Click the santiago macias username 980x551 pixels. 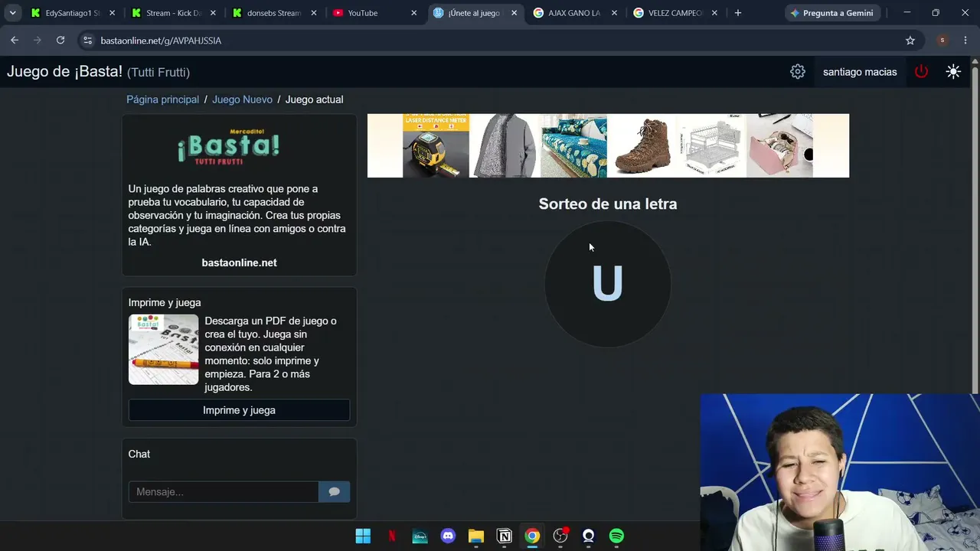coord(860,72)
